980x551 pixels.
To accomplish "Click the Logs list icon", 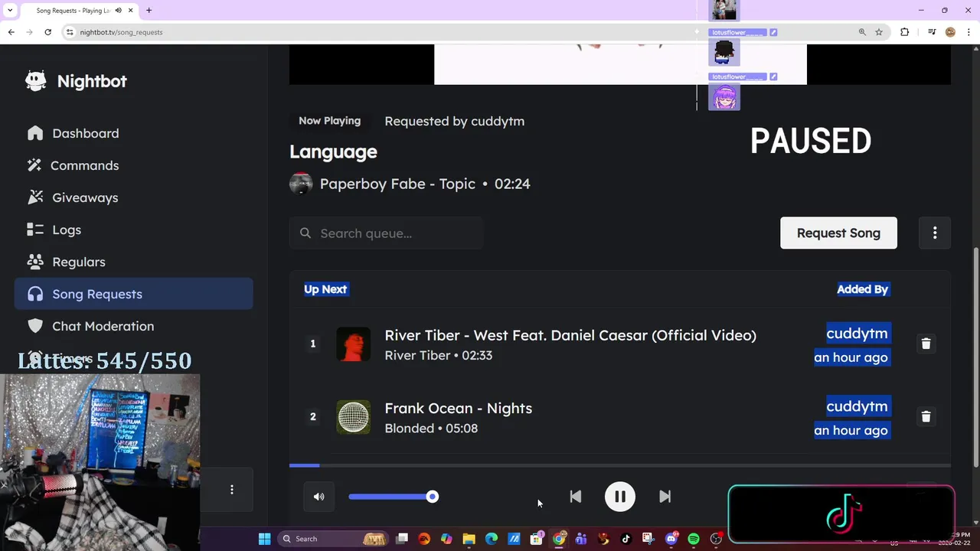I will tap(35, 230).
